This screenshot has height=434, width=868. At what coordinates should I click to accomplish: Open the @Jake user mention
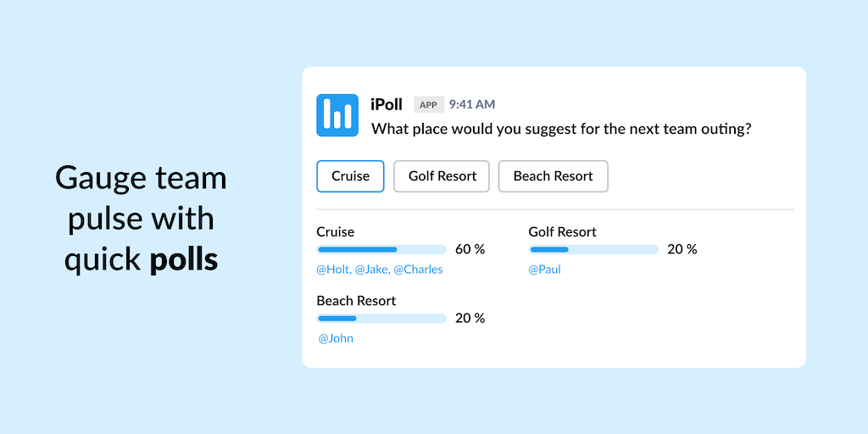point(371,270)
